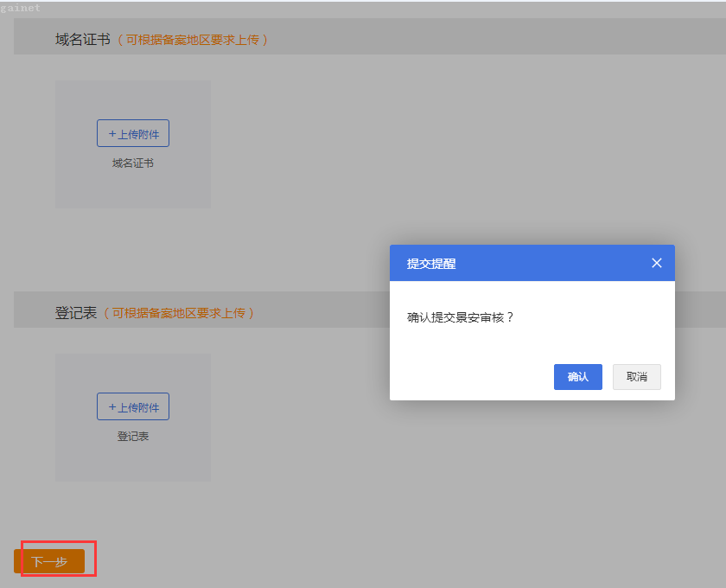Select the 登记表 section heading
The image size is (726, 588).
tap(76, 312)
